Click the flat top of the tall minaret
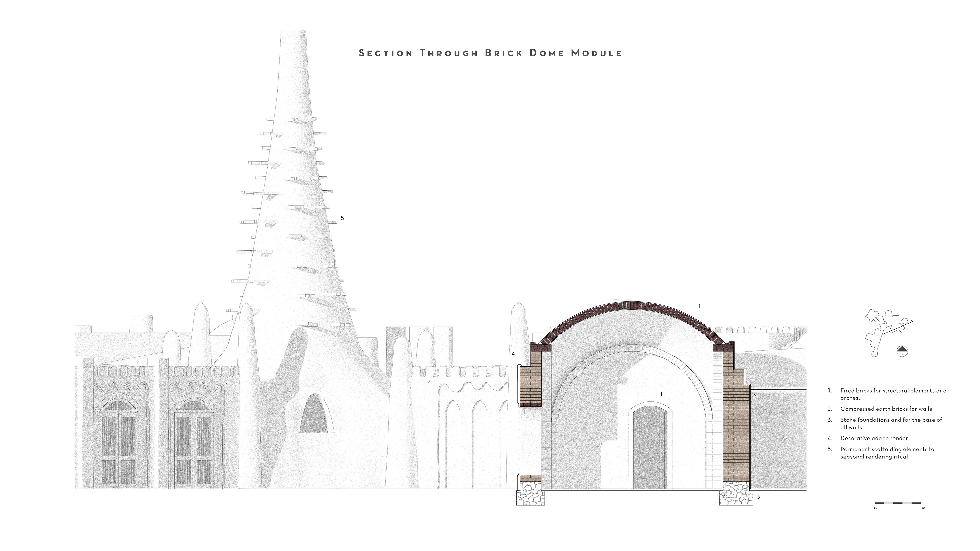Image resolution: width=980 pixels, height=551 pixels. click(x=293, y=31)
